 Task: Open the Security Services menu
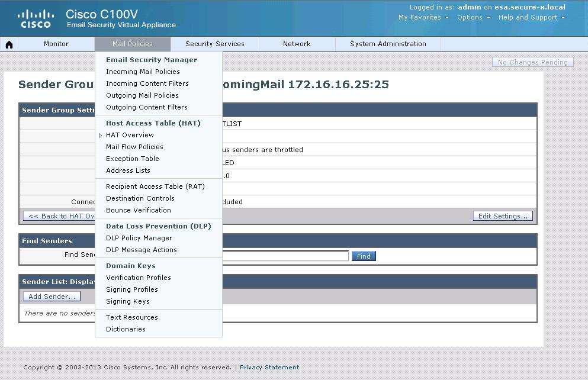(215, 44)
